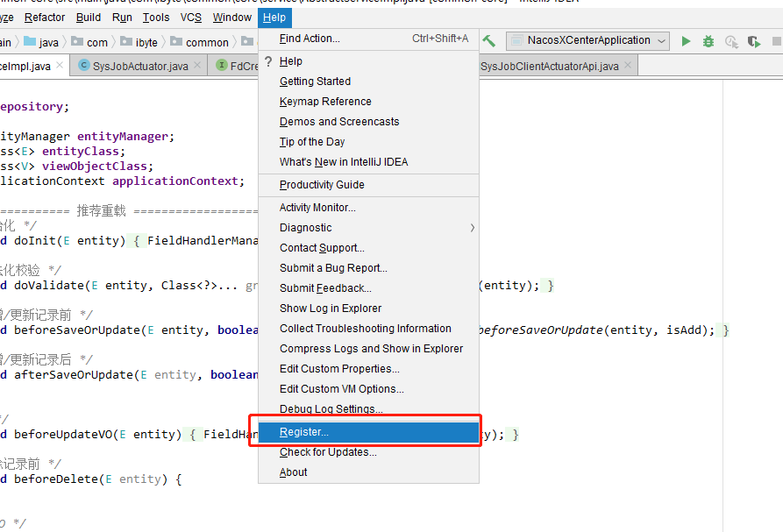Open Edit Custom VM Options...
Screen dimensions: 783x532
[368, 389]
